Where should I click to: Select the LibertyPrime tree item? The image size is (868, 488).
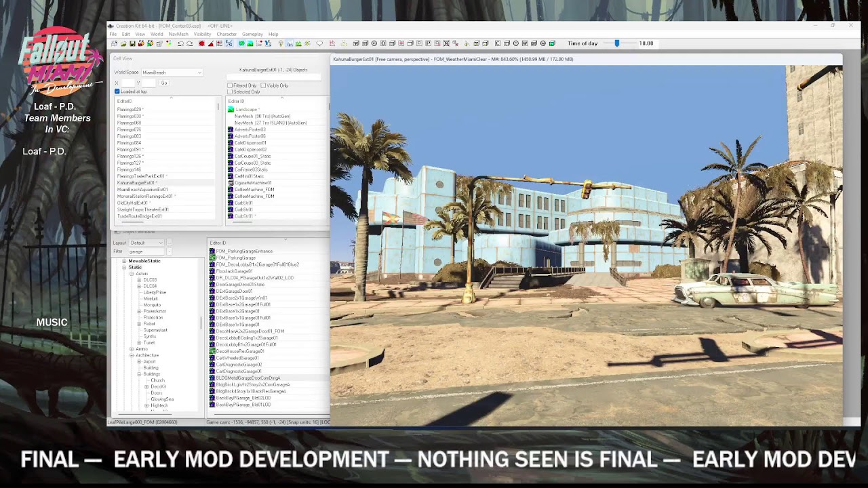(155, 292)
